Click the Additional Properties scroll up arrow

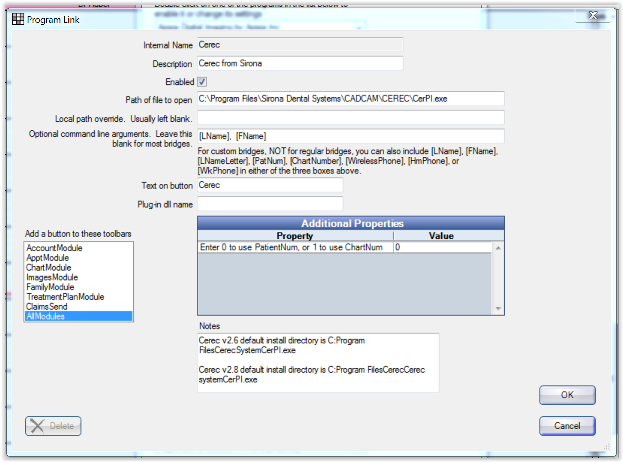click(x=498, y=248)
